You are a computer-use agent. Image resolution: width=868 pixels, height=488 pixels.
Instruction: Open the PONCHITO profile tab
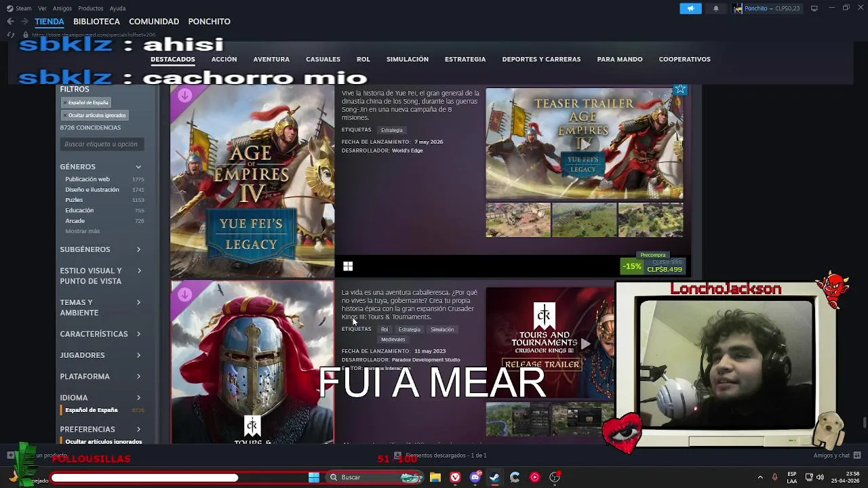tap(209, 22)
